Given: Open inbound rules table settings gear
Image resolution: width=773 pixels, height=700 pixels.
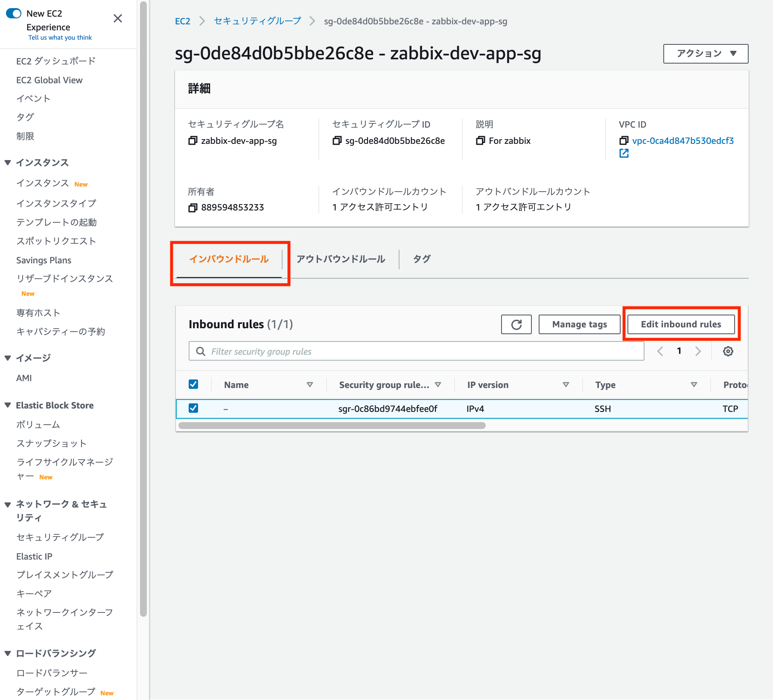Looking at the screenshot, I should (728, 351).
